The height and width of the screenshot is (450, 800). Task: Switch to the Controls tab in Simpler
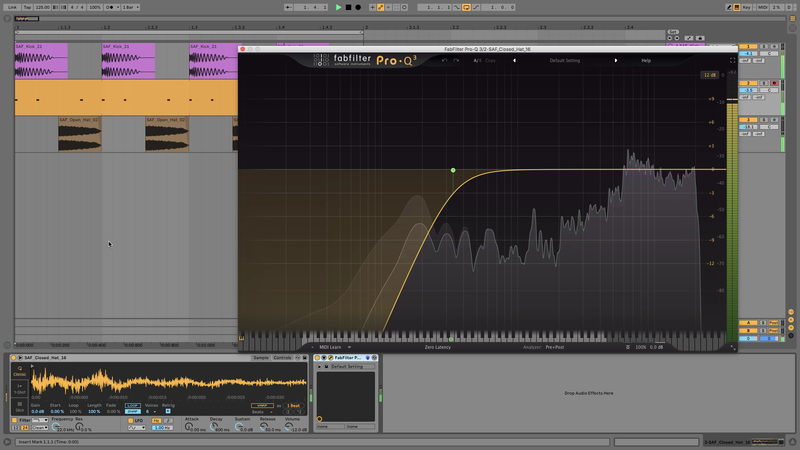tap(282, 358)
